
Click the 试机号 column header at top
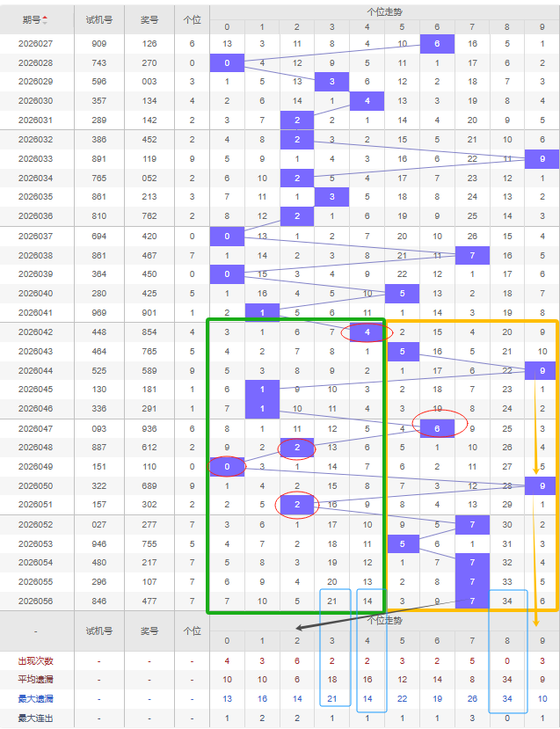(x=98, y=18)
